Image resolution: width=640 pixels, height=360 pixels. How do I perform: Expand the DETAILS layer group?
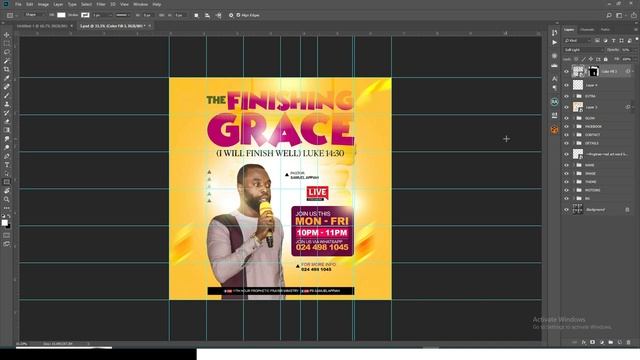[x=573, y=143]
